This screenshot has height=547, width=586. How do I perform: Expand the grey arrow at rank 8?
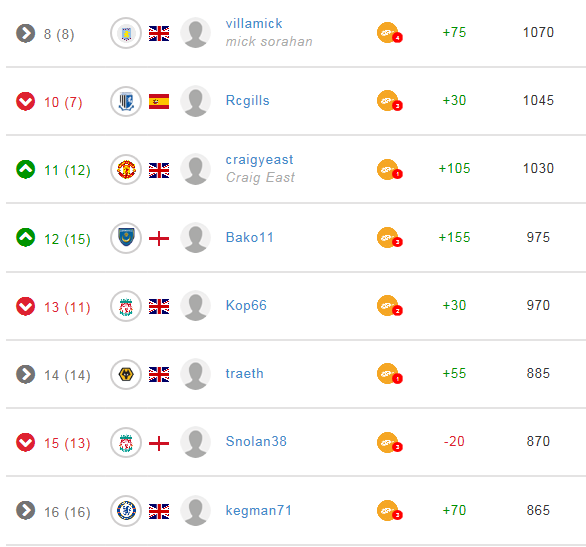pos(25,34)
